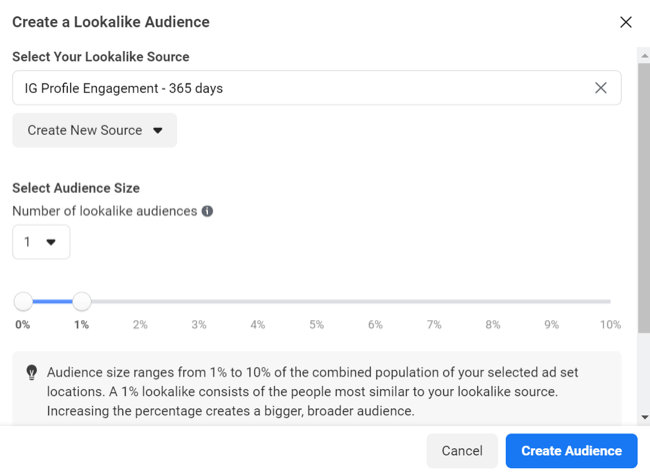Click the scrollbar up arrow

pyautogui.click(x=644, y=55)
